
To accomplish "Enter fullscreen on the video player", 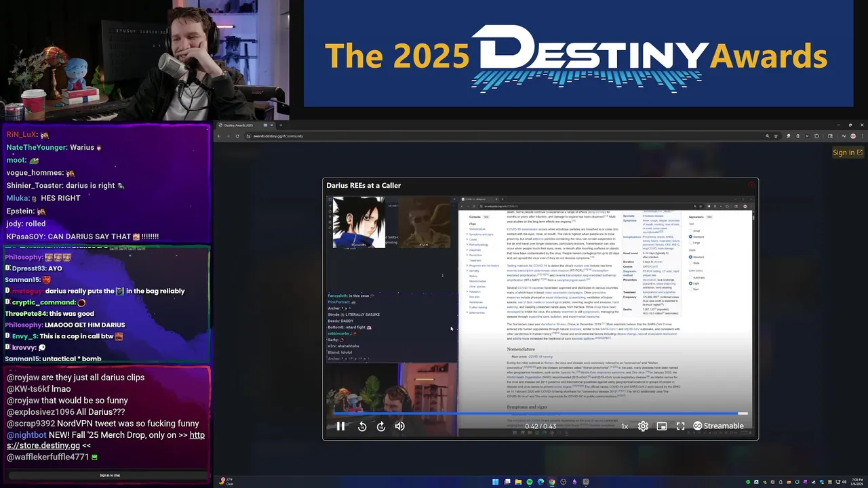I will coord(680,426).
